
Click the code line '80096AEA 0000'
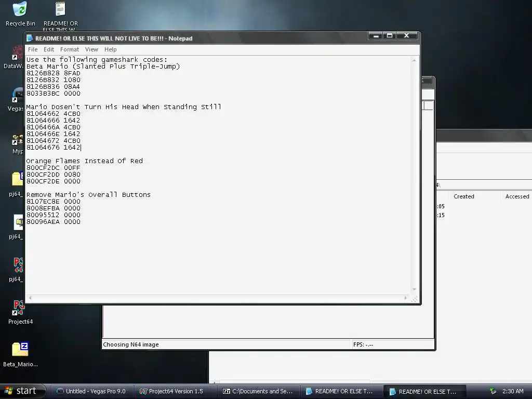(x=54, y=222)
